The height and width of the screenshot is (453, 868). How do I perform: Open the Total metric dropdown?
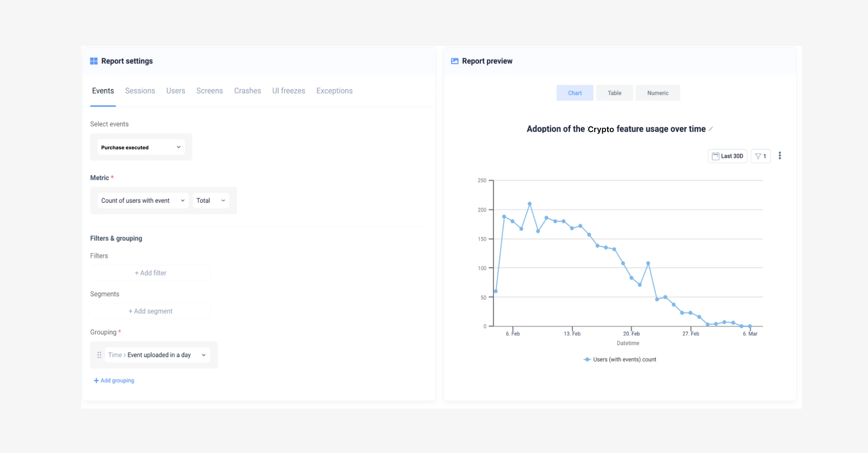pos(211,201)
